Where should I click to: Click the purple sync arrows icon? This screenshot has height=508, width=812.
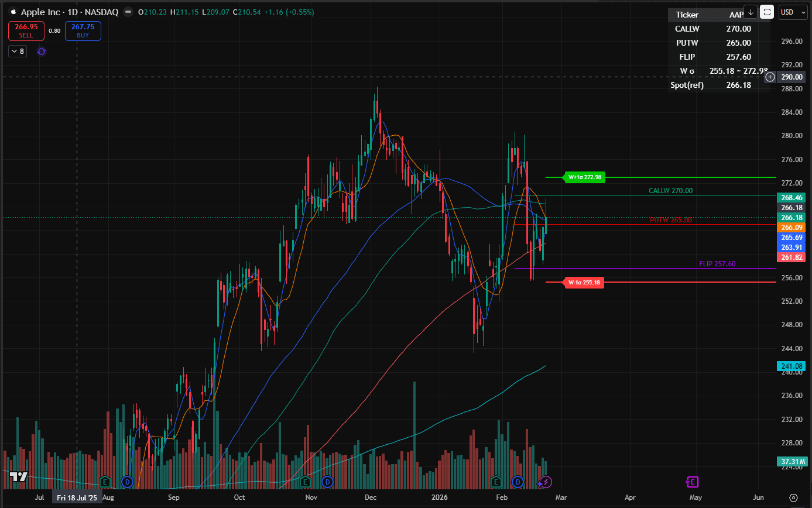pos(41,52)
